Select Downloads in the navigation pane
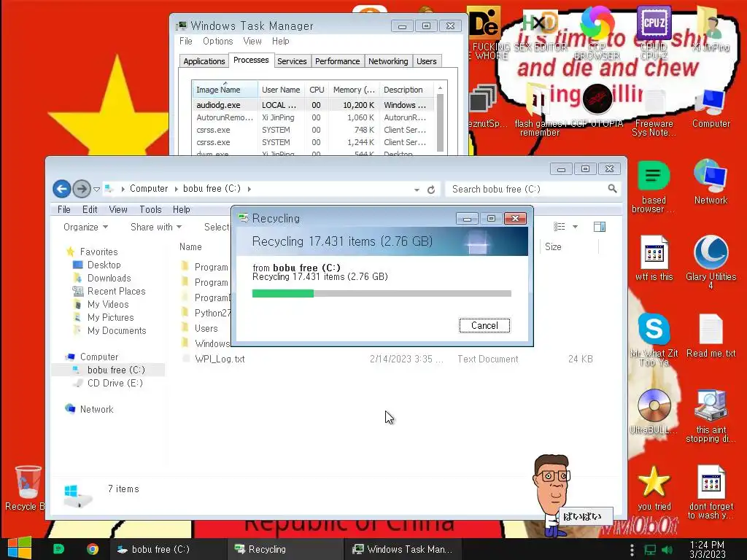This screenshot has width=747, height=560. coord(109,278)
